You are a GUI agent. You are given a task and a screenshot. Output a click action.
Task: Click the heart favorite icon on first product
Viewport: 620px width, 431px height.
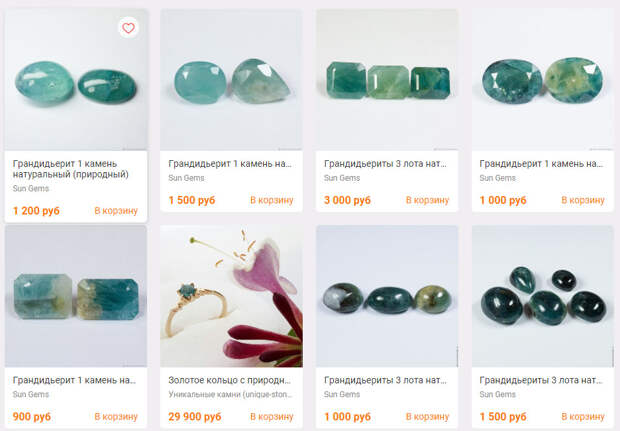pyautogui.click(x=128, y=28)
